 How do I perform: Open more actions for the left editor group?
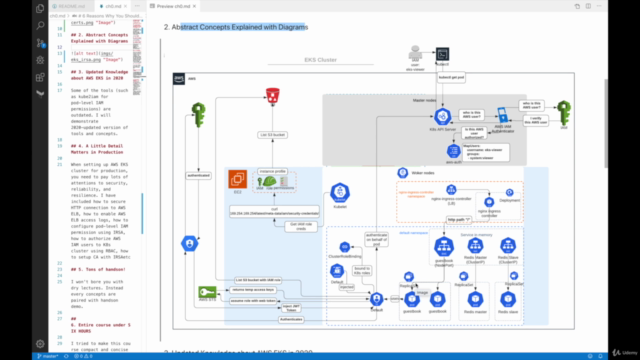pos(137,6)
